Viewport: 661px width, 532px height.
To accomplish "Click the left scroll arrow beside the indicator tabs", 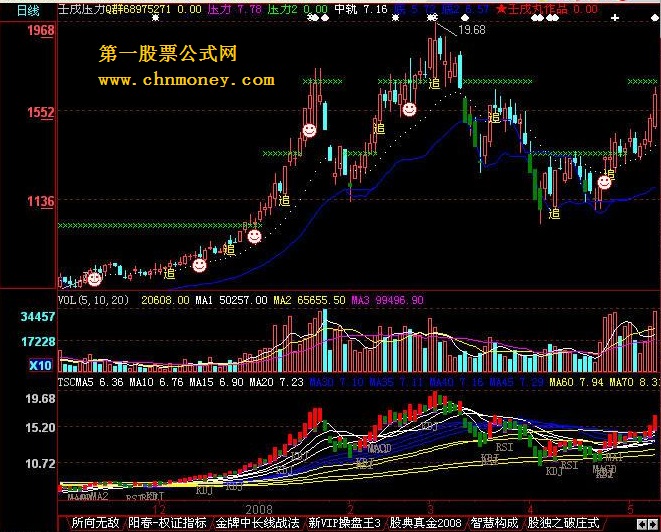I will tap(642, 524).
